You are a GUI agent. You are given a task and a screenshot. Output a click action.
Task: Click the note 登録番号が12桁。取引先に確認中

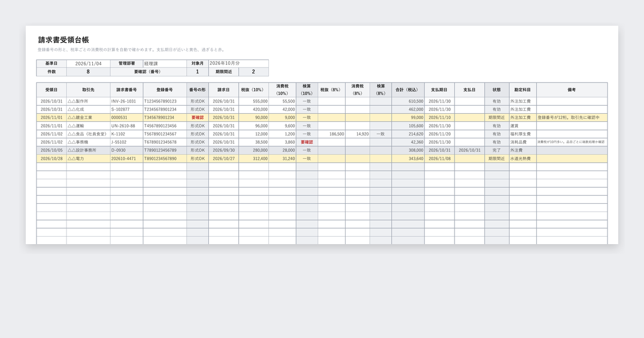click(x=572, y=117)
